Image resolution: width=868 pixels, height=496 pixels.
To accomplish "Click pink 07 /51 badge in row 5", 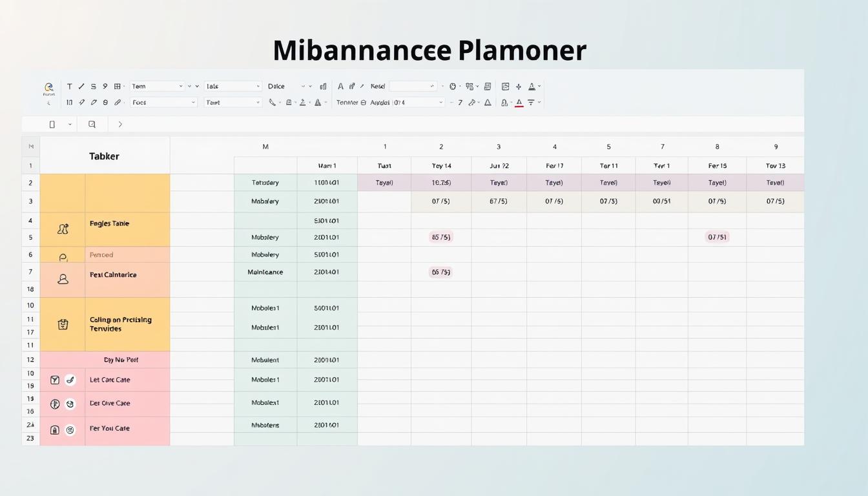I will [717, 237].
